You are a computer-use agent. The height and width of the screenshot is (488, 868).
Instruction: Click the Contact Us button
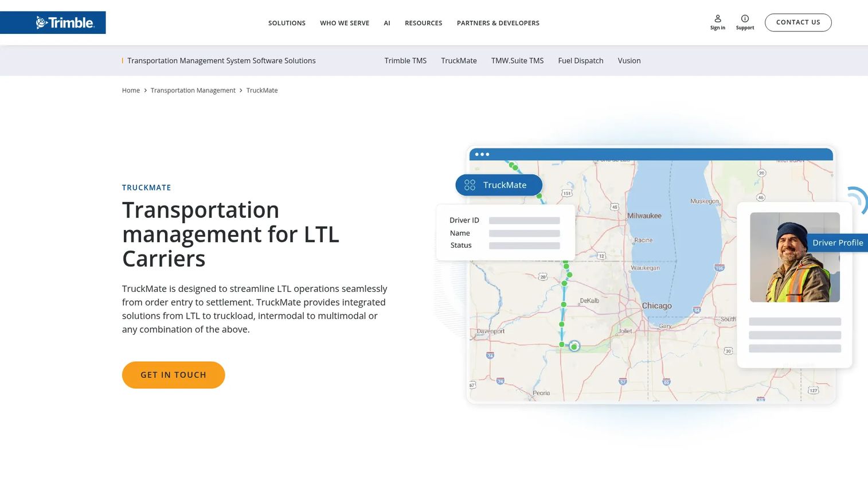coord(798,22)
